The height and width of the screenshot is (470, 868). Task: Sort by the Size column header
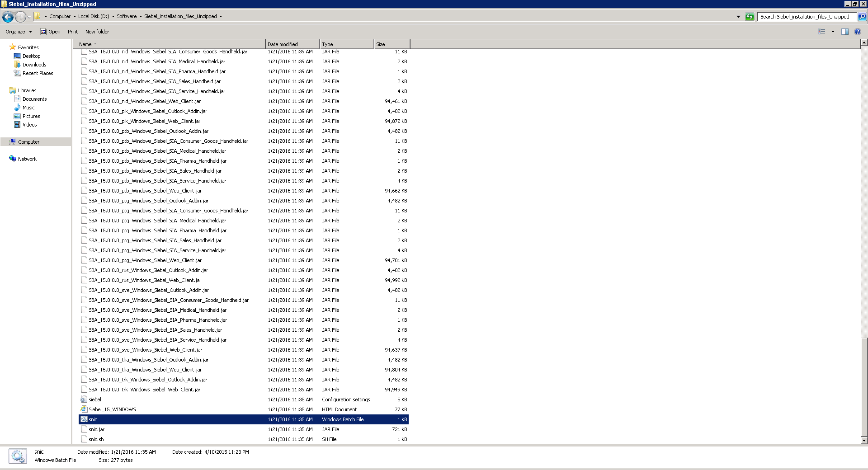tap(392, 44)
